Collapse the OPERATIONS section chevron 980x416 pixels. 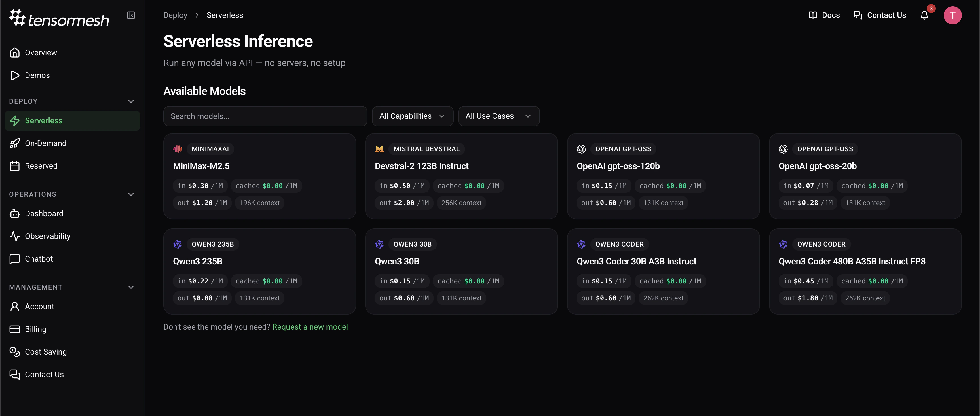pos(131,194)
